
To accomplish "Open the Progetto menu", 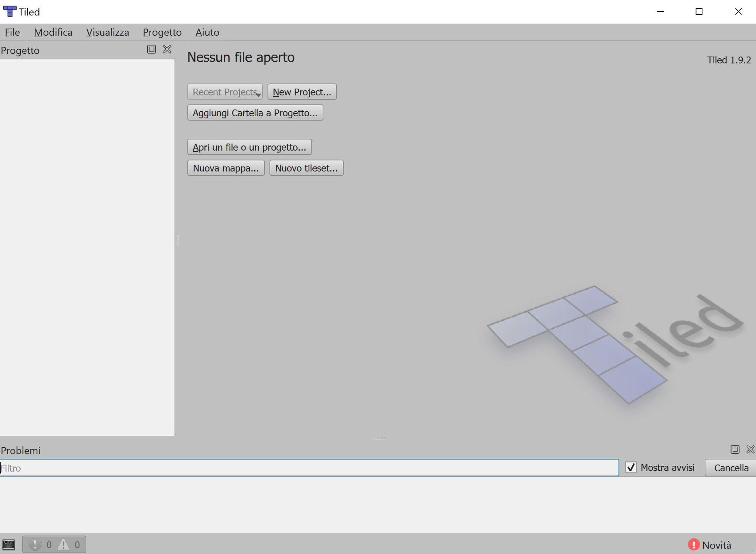I will click(162, 32).
